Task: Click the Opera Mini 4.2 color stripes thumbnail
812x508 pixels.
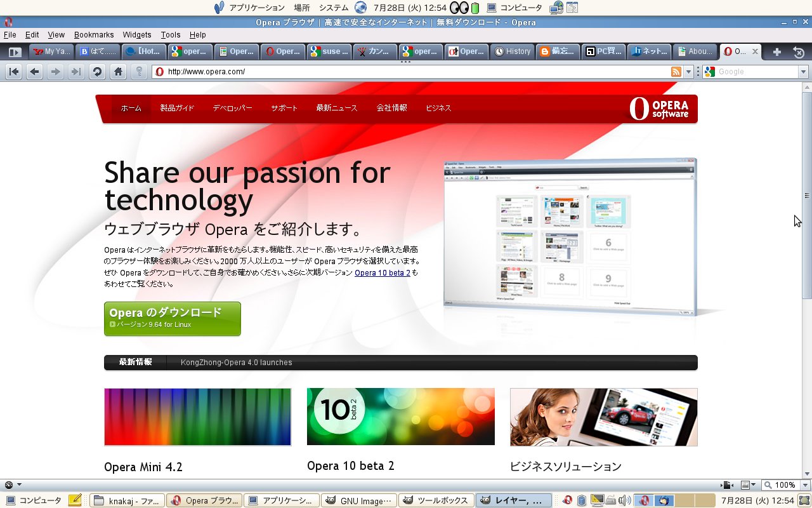Action: (198, 417)
